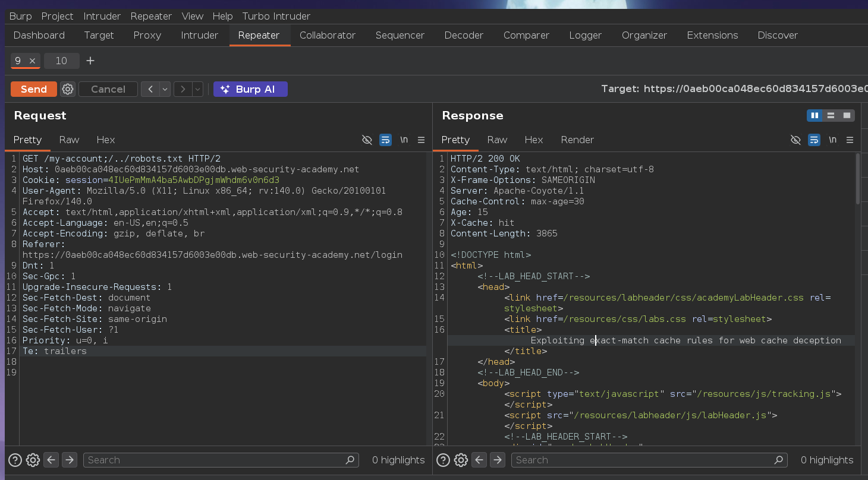Switch Request view to Hex tab

click(106, 140)
